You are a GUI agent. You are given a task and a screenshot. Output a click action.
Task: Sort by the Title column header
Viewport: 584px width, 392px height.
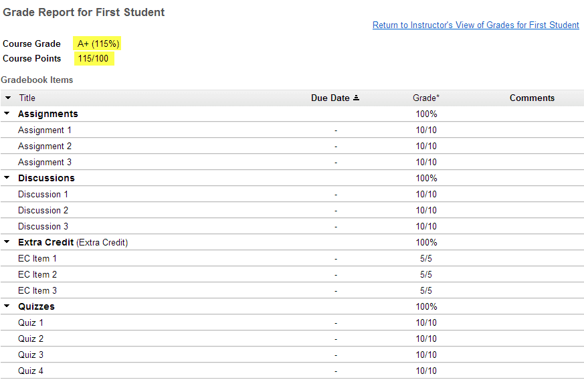point(27,98)
